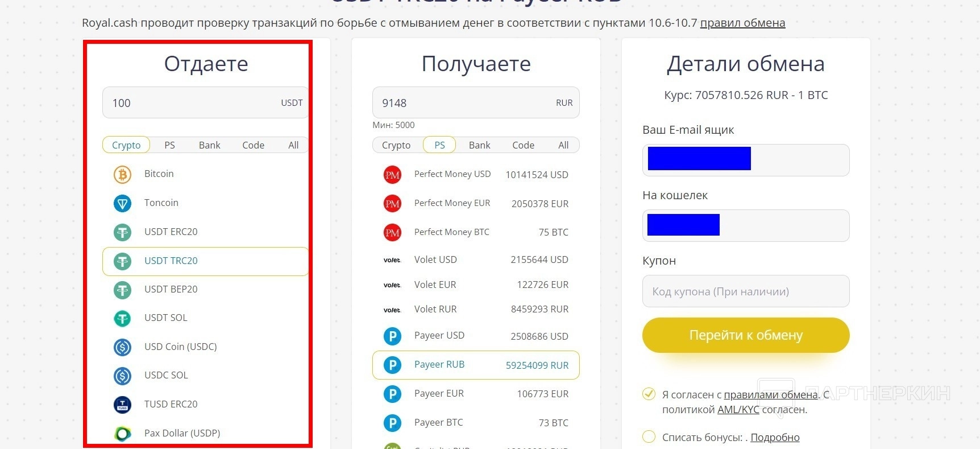
Task: Click the 'Перейти к обмену' button
Action: tap(746, 335)
